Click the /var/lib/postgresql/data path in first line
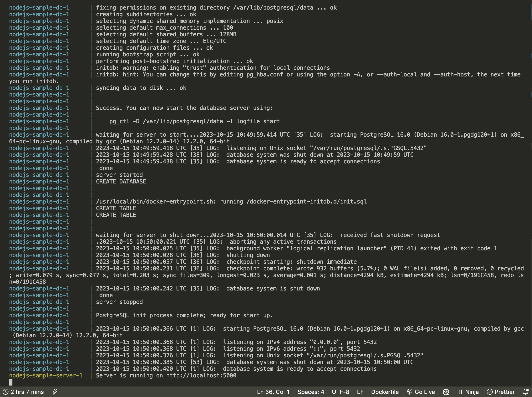532x397 pixels. (x=273, y=8)
